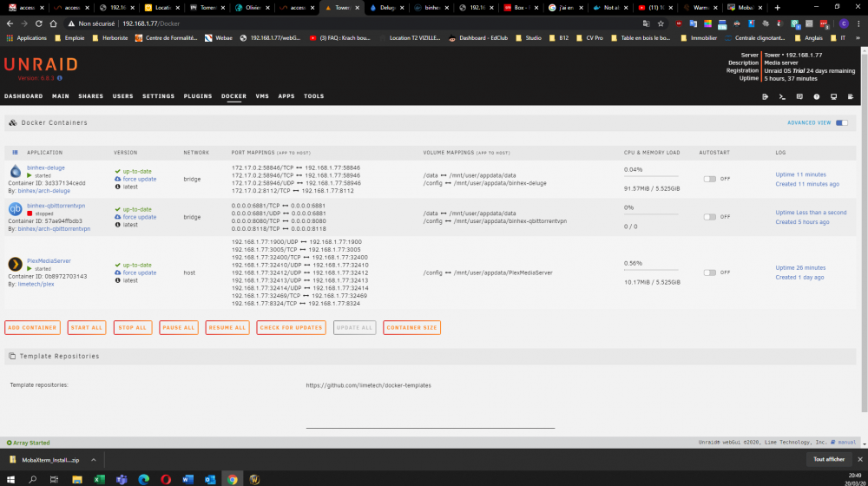868x486 pixels.
Task: Click the Chrome bookmark star icon
Action: tap(661, 23)
